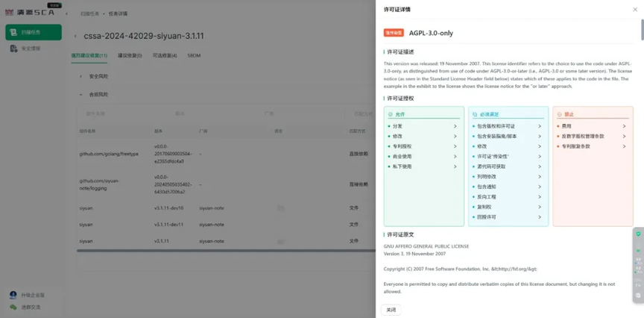The height and width of the screenshot is (318, 644).
Task: Click the horizontal scrollbar under the table
Action: click(x=226, y=251)
